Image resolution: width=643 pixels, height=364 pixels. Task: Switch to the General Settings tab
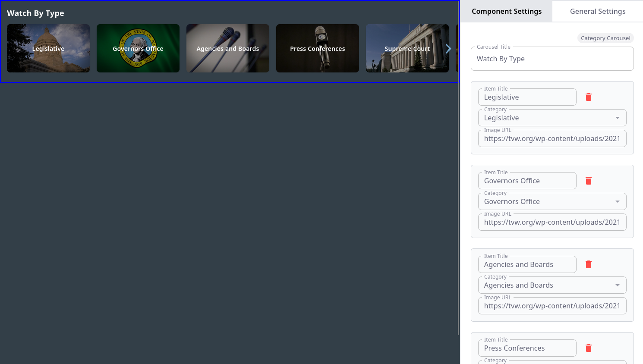point(598,11)
